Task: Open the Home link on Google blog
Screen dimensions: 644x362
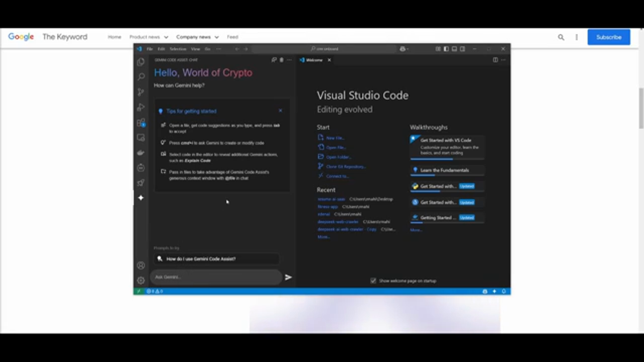Action: tap(114, 37)
